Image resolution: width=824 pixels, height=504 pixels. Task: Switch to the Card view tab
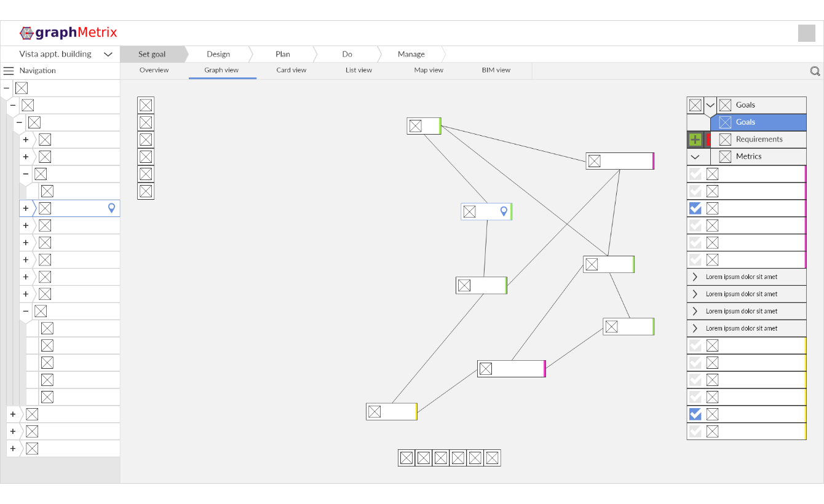(x=291, y=70)
